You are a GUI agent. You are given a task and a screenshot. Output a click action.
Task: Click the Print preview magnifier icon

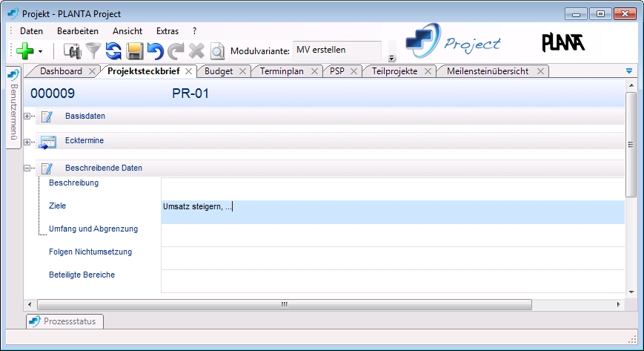(x=217, y=51)
